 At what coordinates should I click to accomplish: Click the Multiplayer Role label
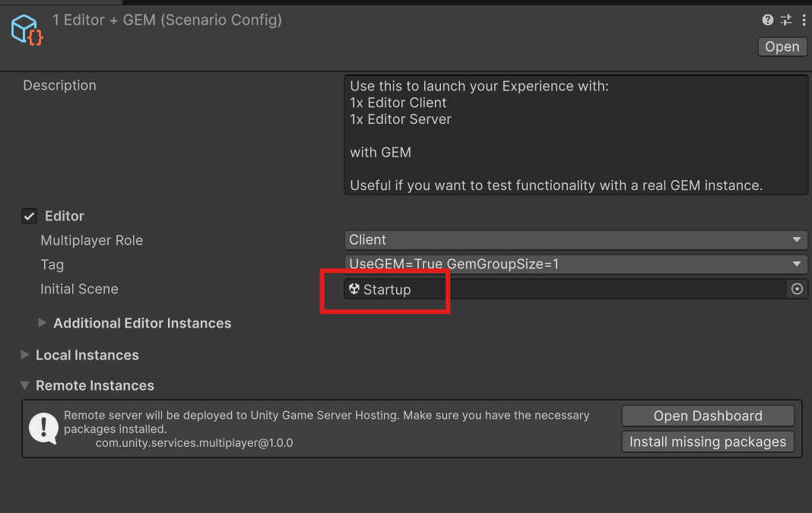(92, 240)
